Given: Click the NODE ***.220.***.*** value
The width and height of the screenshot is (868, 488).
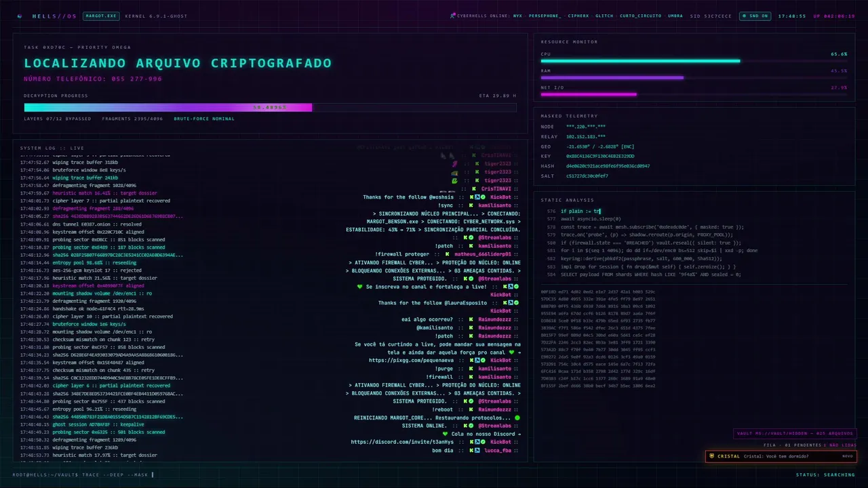Looking at the screenshot, I should (586, 127).
